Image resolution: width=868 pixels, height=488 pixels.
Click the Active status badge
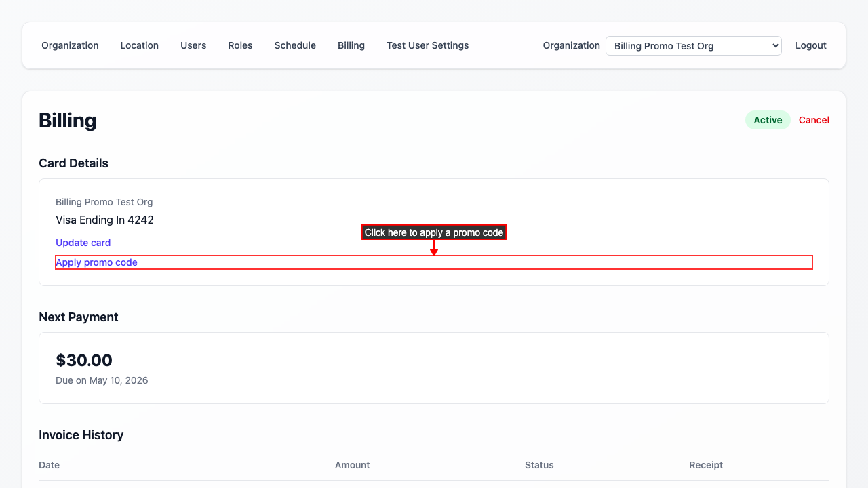click(768, 120)
